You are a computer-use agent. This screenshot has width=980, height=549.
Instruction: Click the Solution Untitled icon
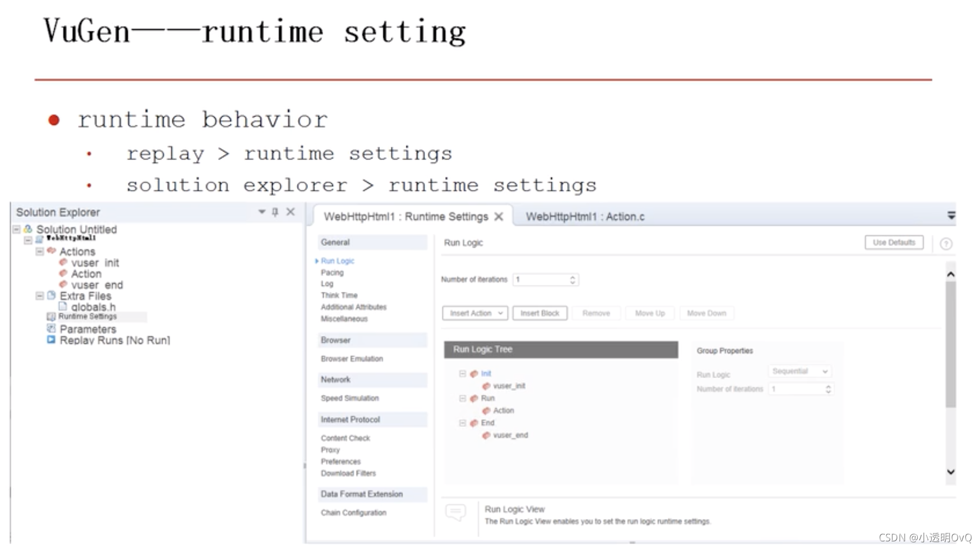(x=28, y=229)
